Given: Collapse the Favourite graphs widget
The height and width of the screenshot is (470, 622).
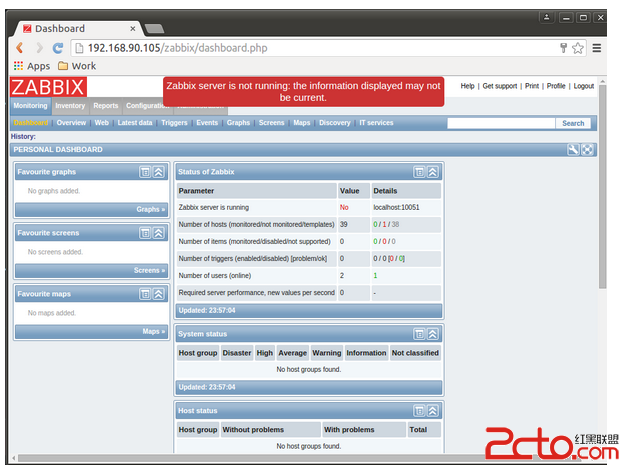Looking at the screenshot, I should click(159, 172).
